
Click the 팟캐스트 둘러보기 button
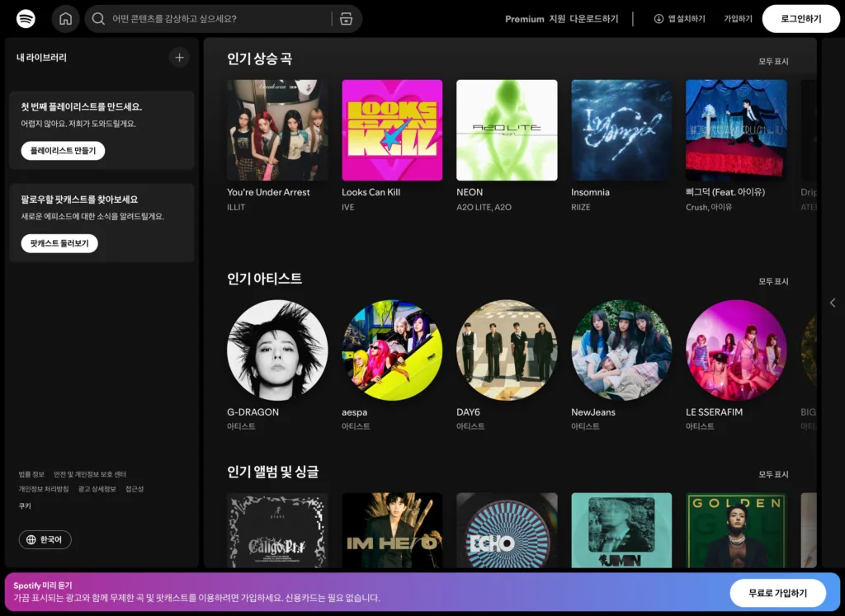click(x=59, y=243)
